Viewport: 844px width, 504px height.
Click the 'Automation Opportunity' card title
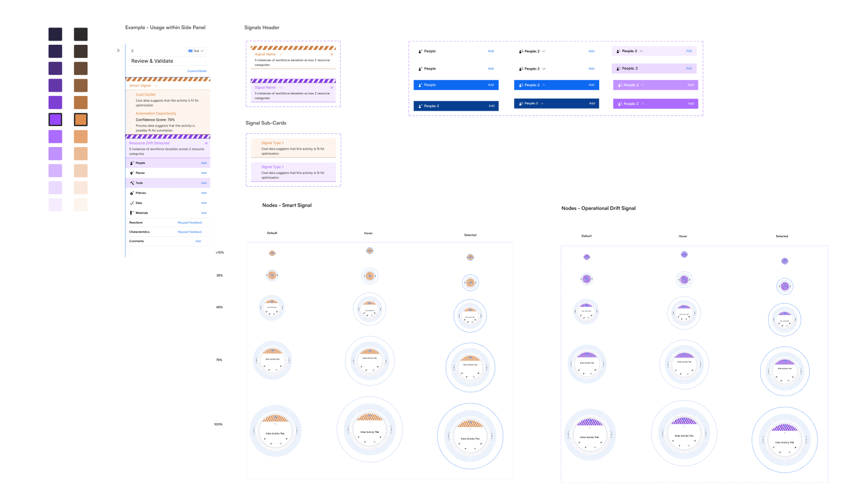tap(156, 113)
